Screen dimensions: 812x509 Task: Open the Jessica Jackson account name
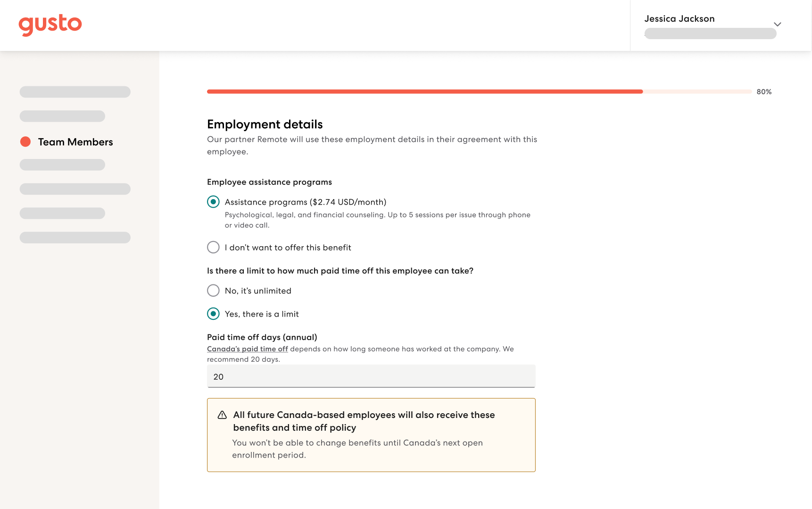679,19
